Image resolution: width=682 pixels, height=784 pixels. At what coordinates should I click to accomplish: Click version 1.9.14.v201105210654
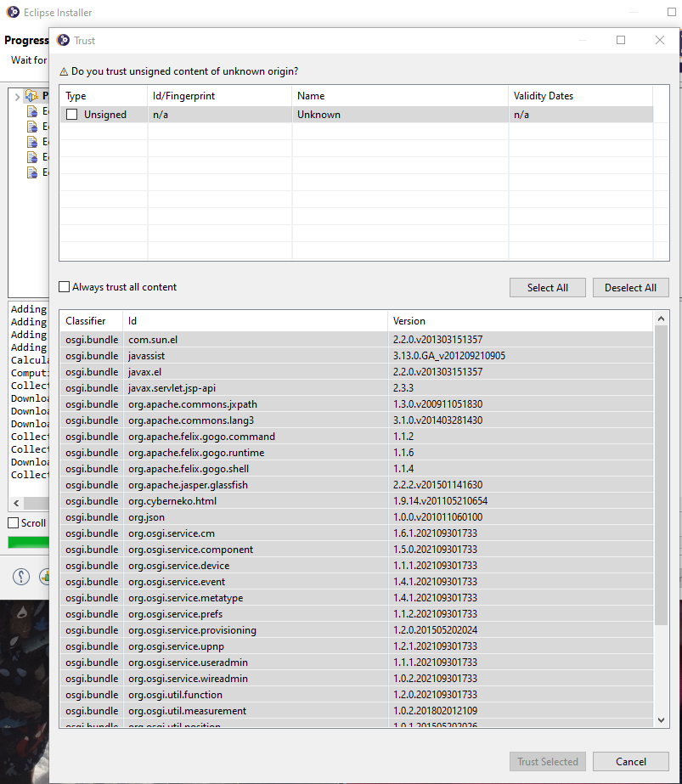[x=440, y=501]
